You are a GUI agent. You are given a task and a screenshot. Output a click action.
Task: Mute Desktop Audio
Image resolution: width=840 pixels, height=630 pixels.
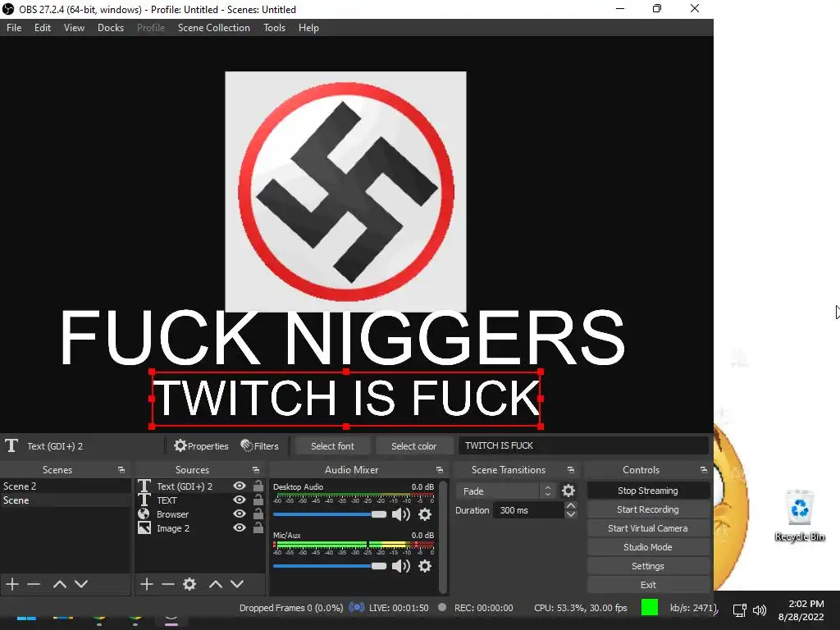click(x=400, y=514)
